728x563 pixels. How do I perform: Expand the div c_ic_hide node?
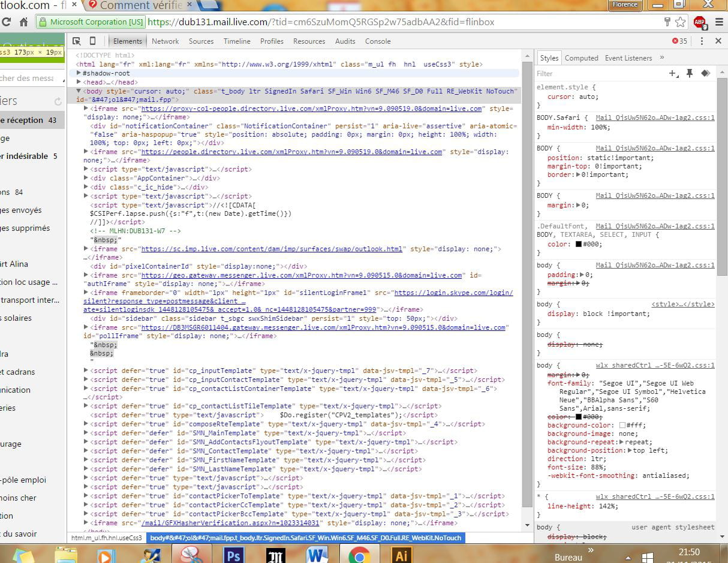tap(86, 187)
